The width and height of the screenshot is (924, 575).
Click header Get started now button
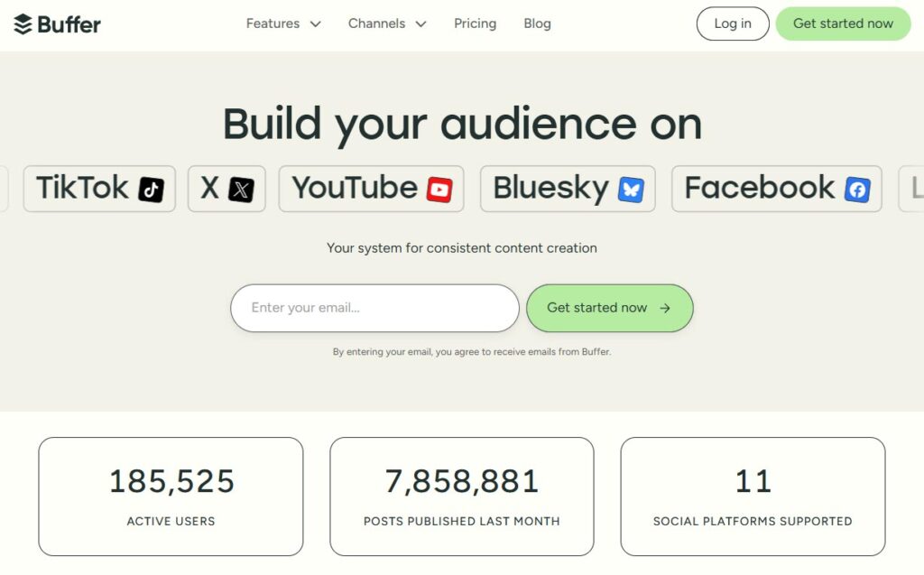pos(844,23)
